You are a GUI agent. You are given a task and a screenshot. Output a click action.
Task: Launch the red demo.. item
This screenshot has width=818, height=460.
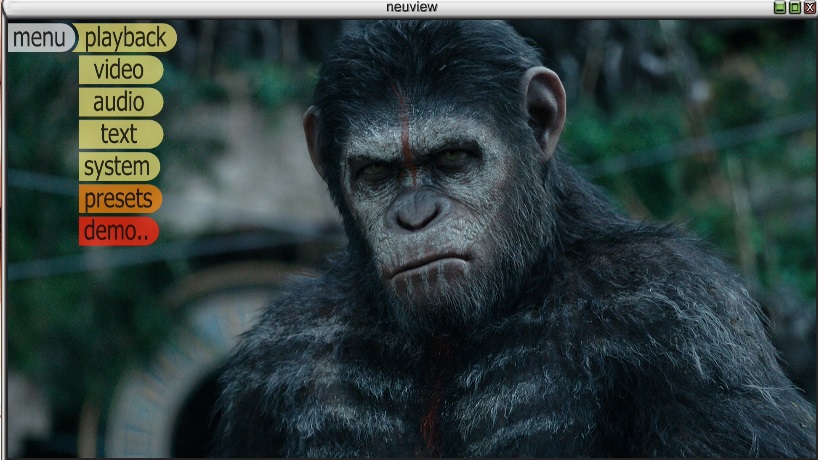118,231
